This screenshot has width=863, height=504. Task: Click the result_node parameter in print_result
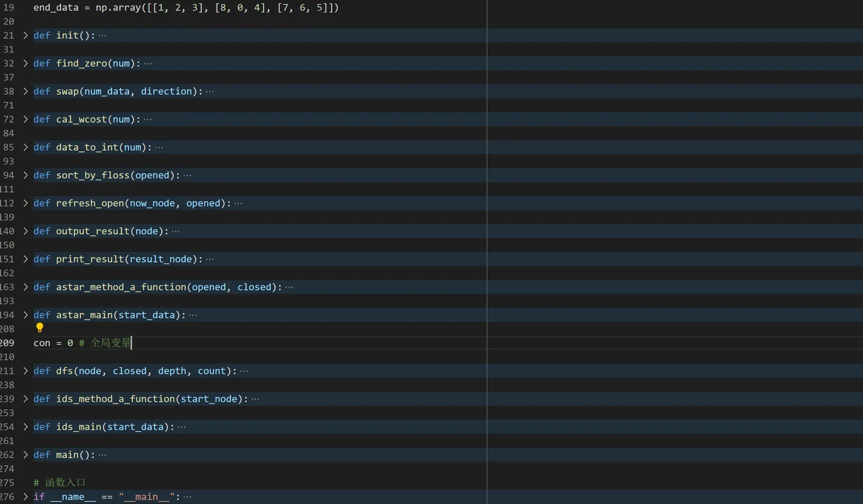click(x=161, y=259)
